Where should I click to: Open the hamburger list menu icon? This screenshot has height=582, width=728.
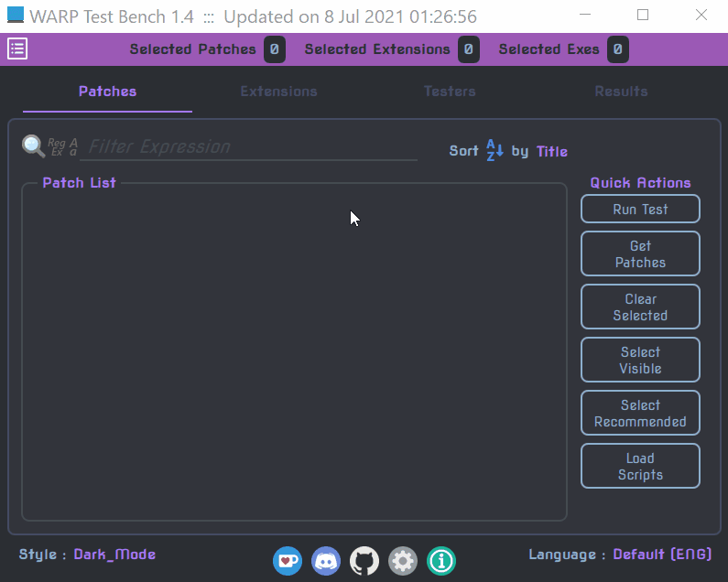17,48
